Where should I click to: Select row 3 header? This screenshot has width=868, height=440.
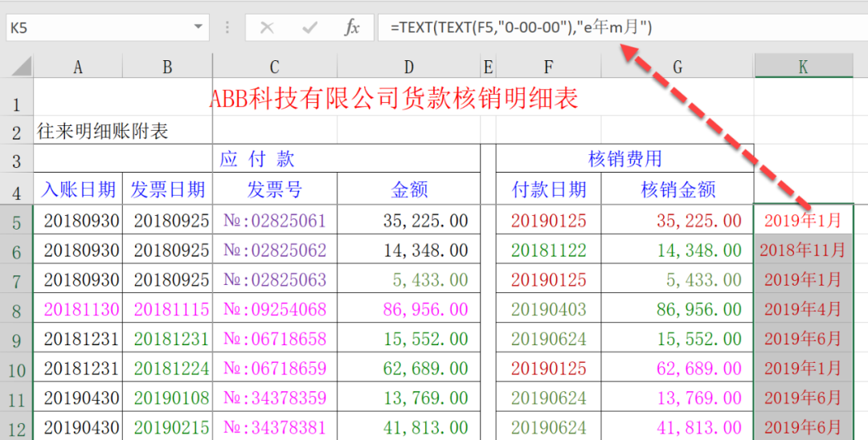17,159
